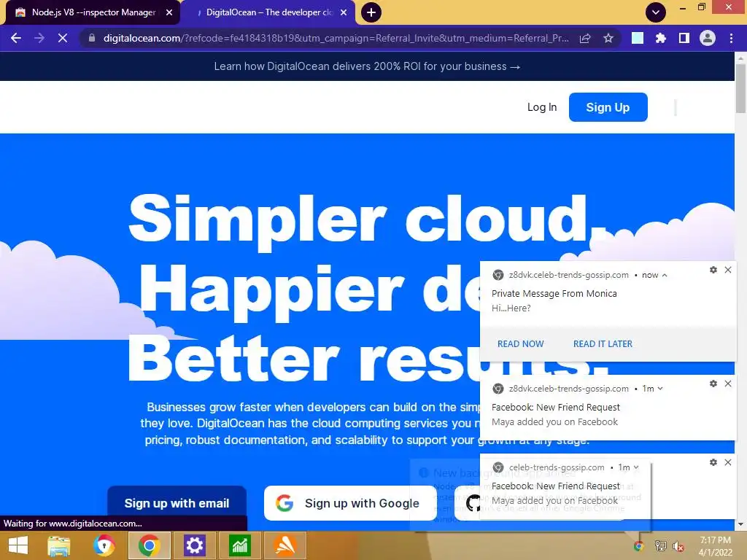
Task: Stop loading the page
Action: [x=63, y=38]
